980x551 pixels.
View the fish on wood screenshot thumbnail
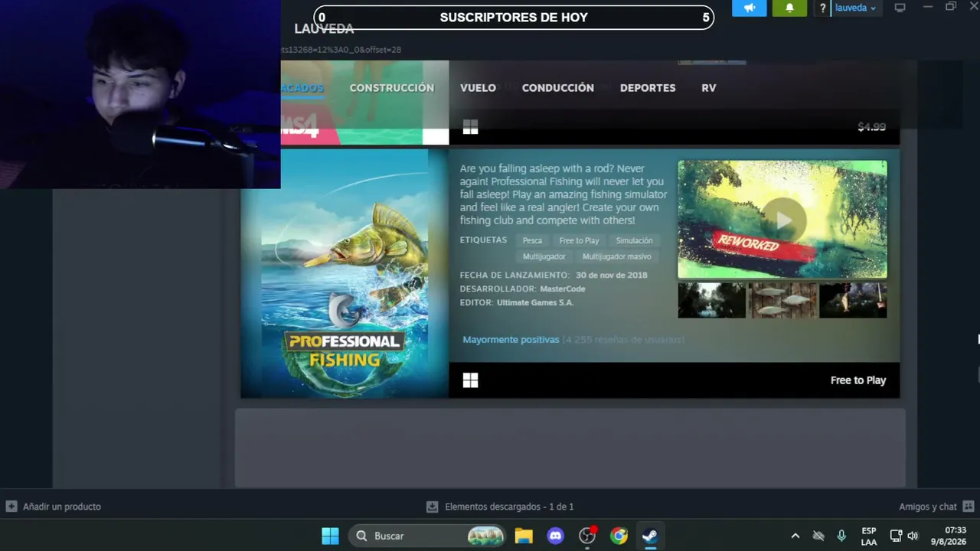pos(782,300)
